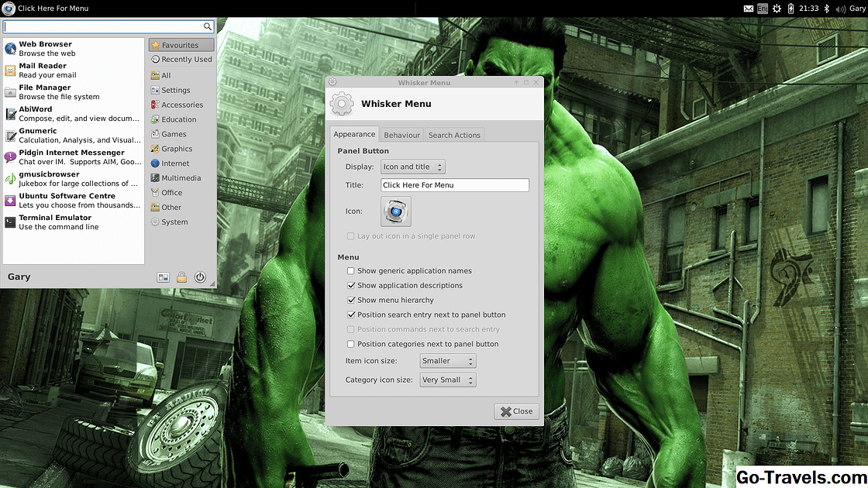Open the Category icon size dropdown
The width and height of the screenshot is (868, 488).
click(447, 380)
